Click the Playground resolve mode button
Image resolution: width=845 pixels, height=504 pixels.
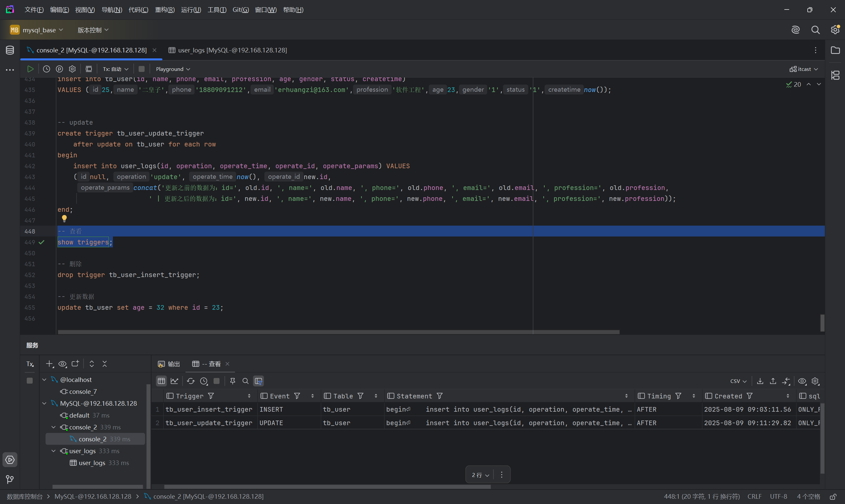(x=173, y=69)
